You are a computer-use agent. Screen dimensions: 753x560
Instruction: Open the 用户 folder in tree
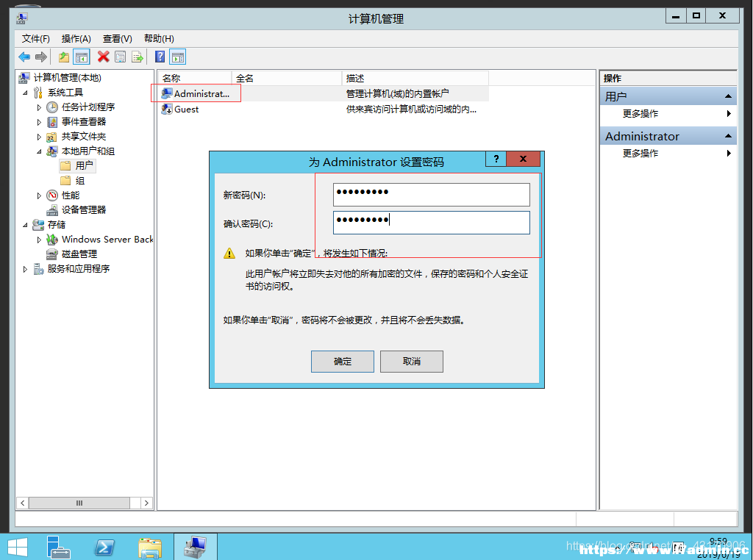(76, 165)
